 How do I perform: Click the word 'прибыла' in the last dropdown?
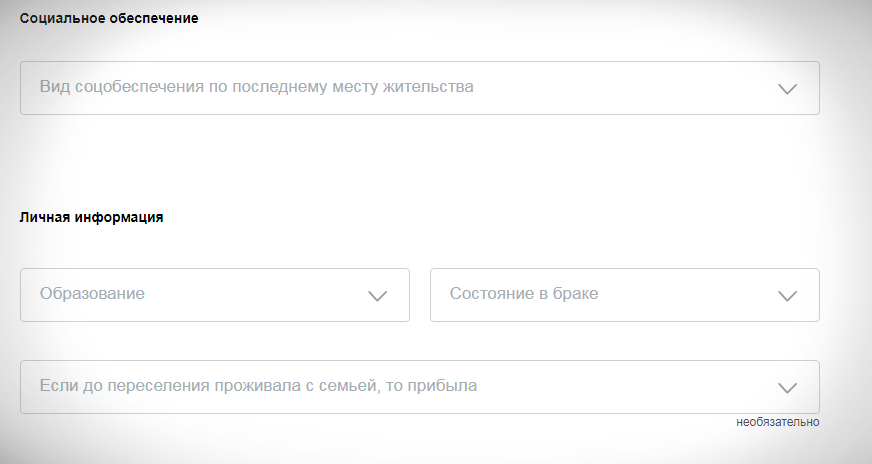point(447,386)
